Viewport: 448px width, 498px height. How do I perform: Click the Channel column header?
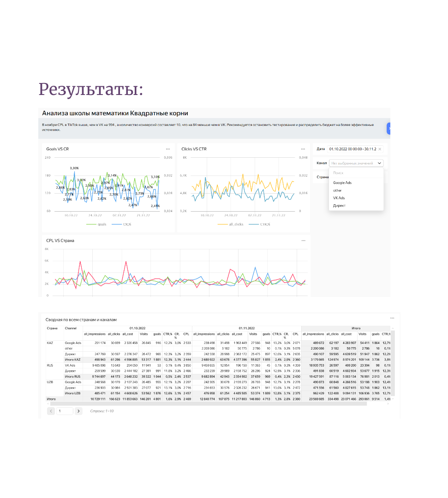point(71,328)
